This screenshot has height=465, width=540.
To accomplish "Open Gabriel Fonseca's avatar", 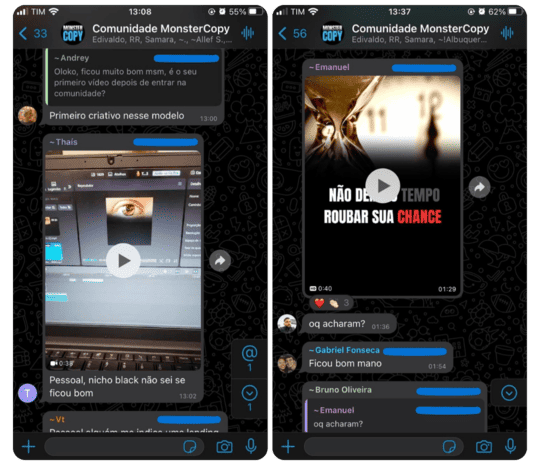I will click(287, 363).
